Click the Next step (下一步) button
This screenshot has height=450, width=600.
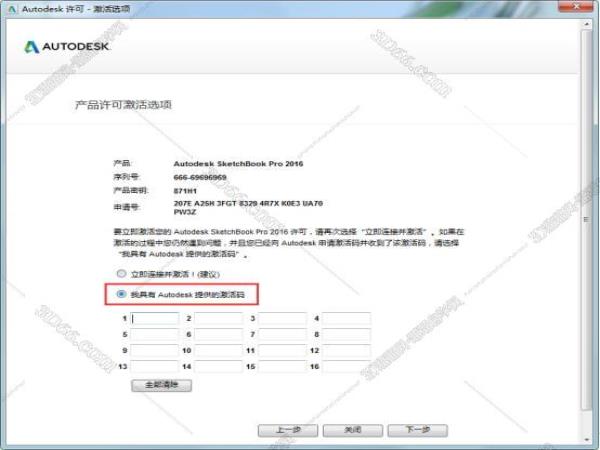[417, 430]
